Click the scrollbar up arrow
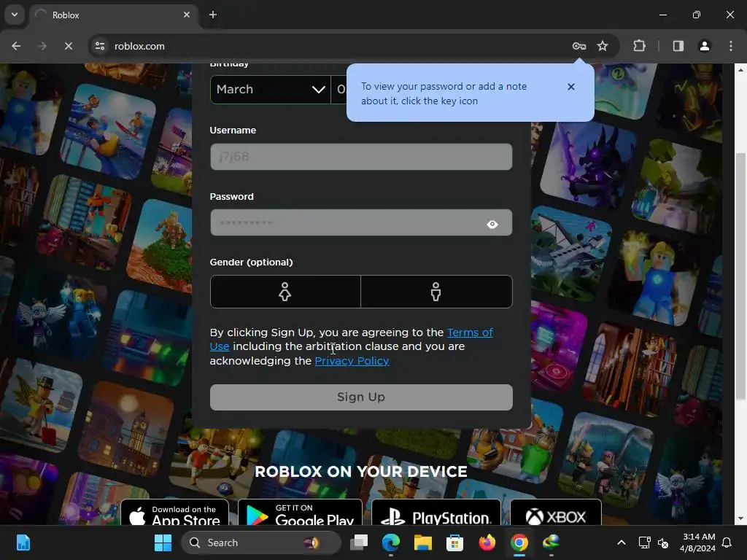Image resolution: width=747 pixels, height=560 pixels. (x=740, y=70)
